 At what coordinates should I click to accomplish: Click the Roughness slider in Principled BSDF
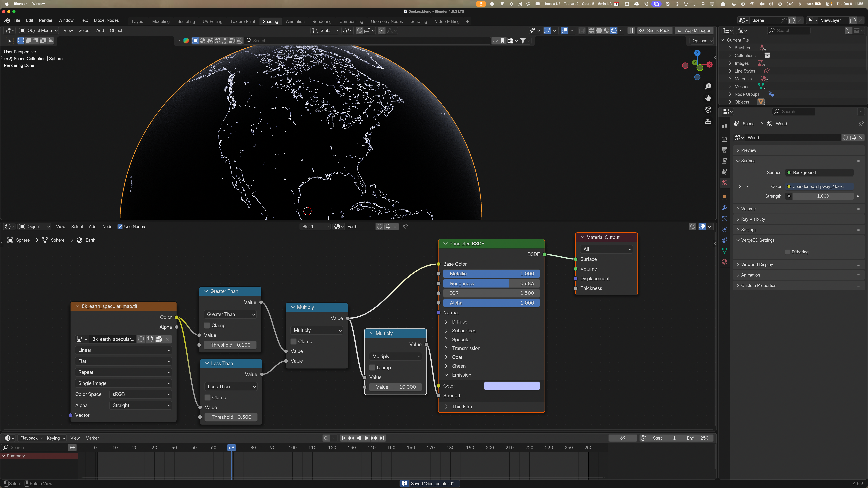pyautogui.click(x=491, y=284)
